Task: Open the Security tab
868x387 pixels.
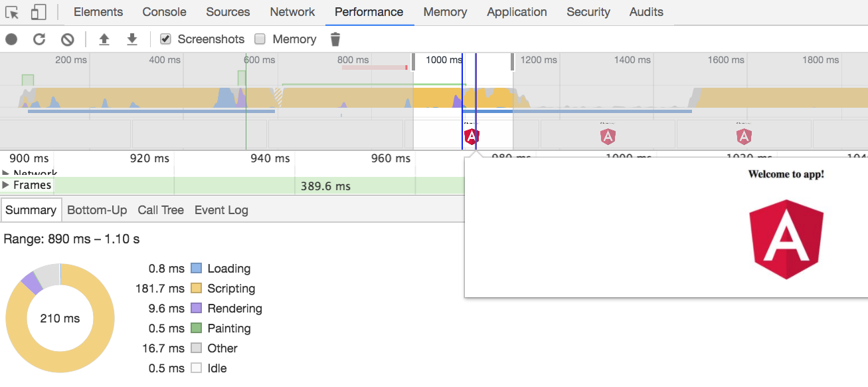Action: click(588, 12)
